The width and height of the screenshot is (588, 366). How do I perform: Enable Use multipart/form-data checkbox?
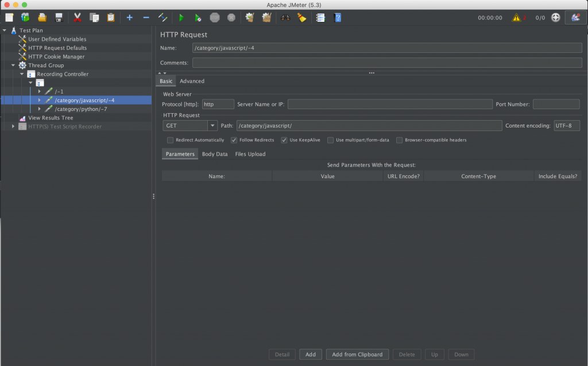tap(330, 140)
